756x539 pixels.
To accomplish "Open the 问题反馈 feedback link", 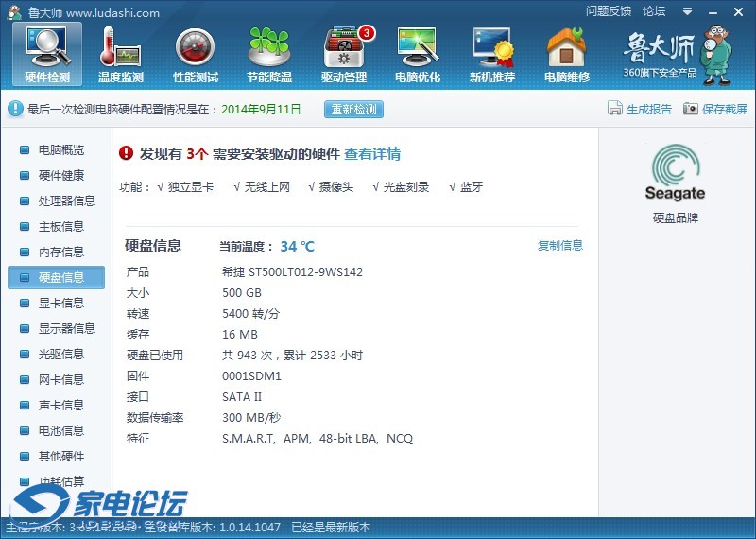I will (608, 12).
